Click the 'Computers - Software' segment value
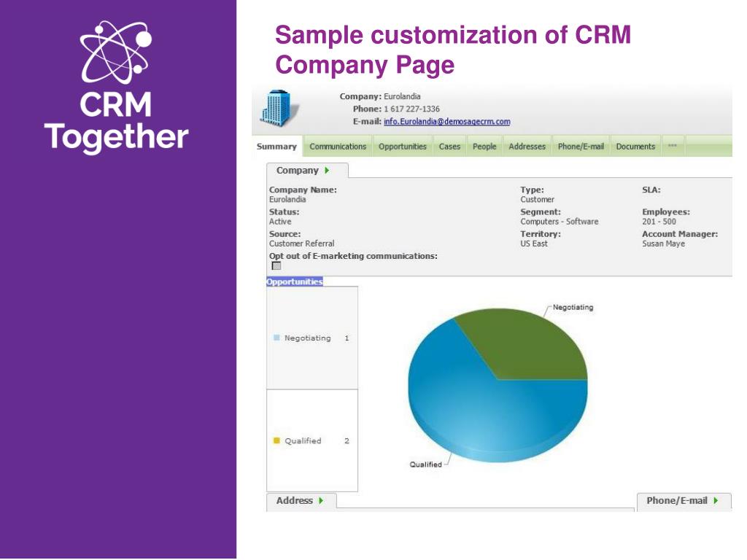This screenshot has width=747, height=560. [x=560, y=222]
